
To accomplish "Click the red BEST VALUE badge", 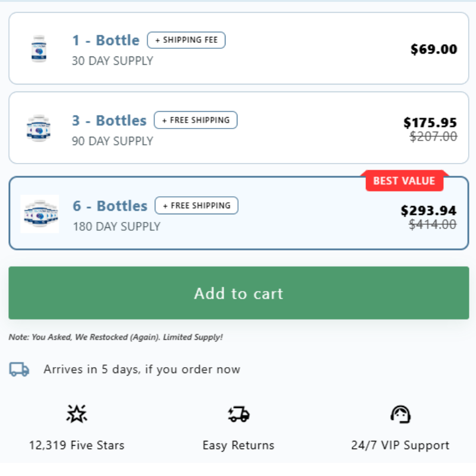I will pyautogui.click(x=405, y=181).
